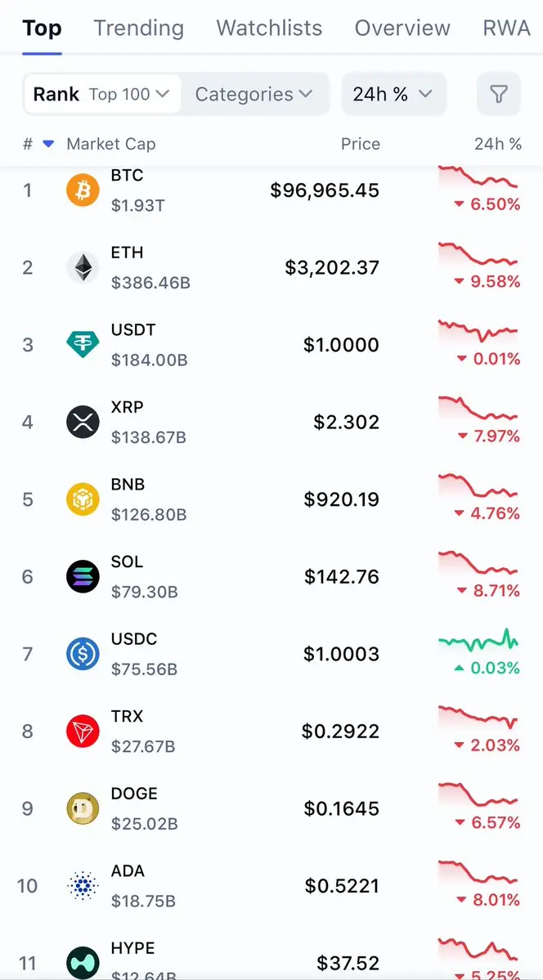Click the Dogecoin logo icon
Image resolution: width=543 pixels, height=980 pixels.
click(x=83, y=808)
